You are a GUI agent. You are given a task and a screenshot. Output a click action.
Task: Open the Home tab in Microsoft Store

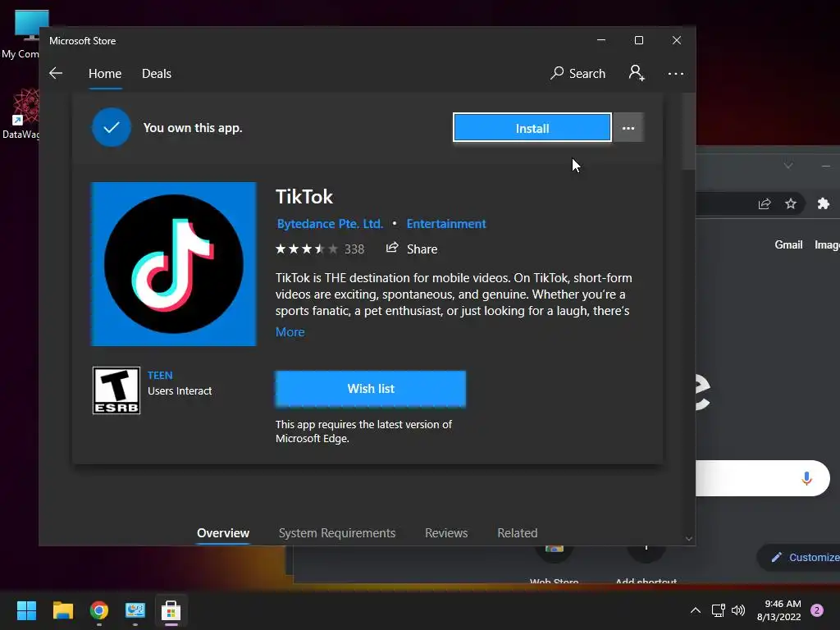pyautogui.click(x=105, y=73)
